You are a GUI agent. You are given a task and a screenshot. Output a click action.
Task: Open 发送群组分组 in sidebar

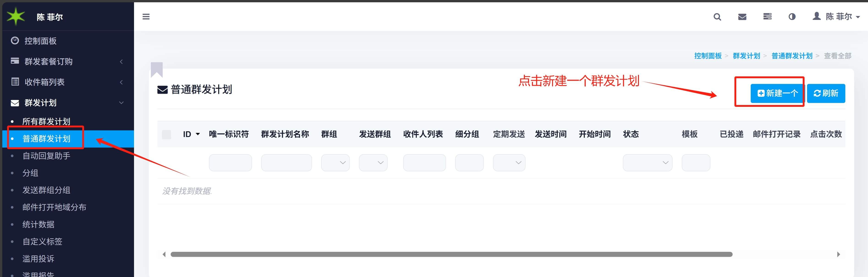coord(46,190)
